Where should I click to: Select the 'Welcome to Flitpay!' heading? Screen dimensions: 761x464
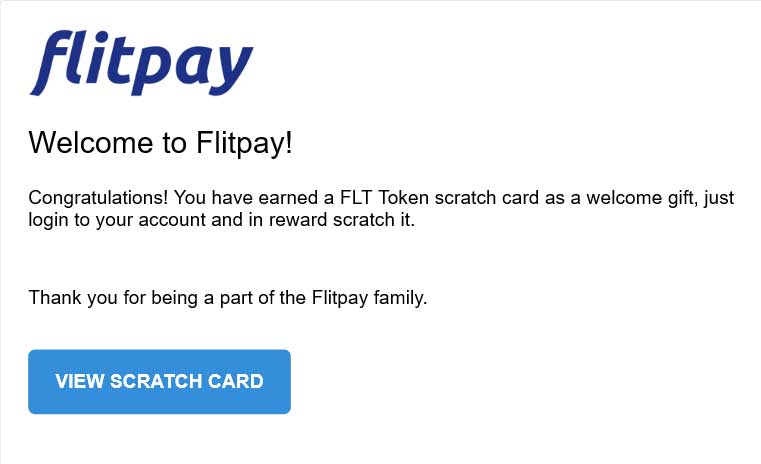pyautogui.click(x=161, y=143)
